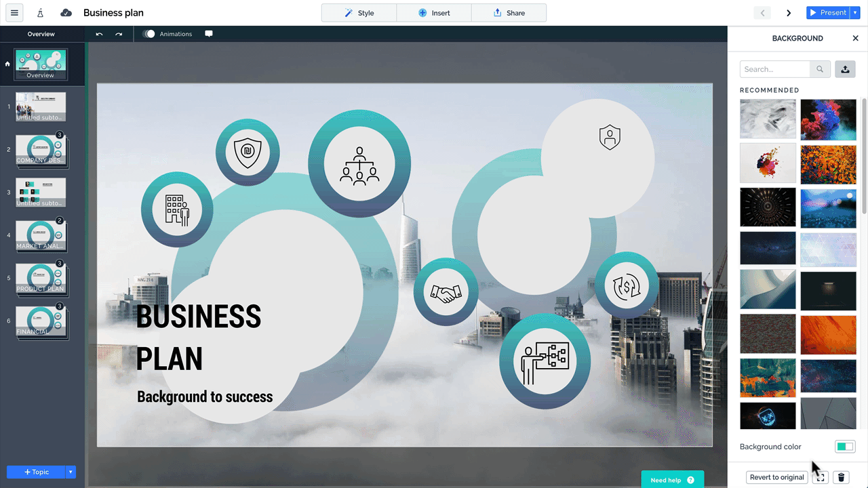Click the undo arrow icon
Image resolution: width=868 pixels, height=488 pixels.
tap(99, 34)
